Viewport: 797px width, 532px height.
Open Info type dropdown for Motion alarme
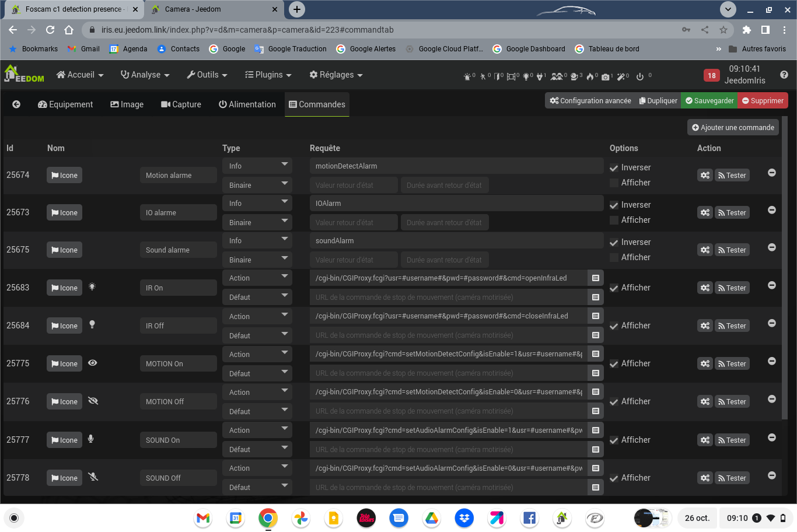coord(257,166)
